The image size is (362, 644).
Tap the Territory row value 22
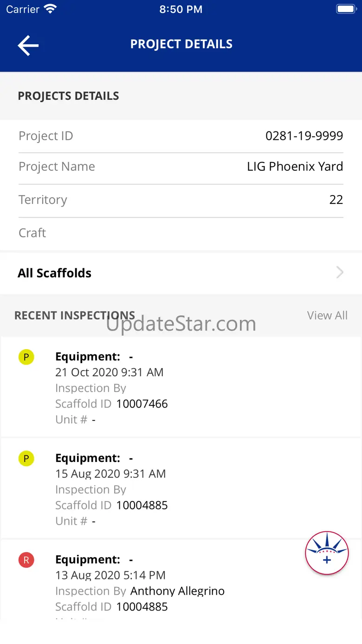[336, 200]
